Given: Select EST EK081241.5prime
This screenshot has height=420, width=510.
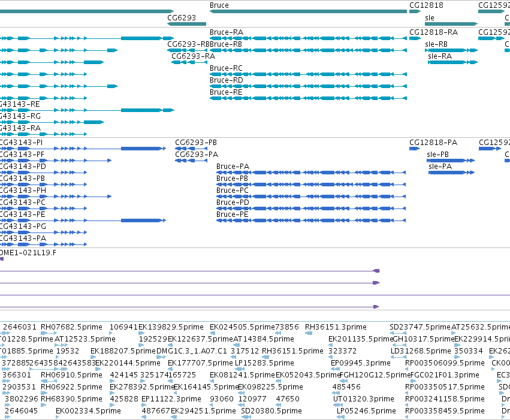Looking at the screenshot, I should coord(242,375).
